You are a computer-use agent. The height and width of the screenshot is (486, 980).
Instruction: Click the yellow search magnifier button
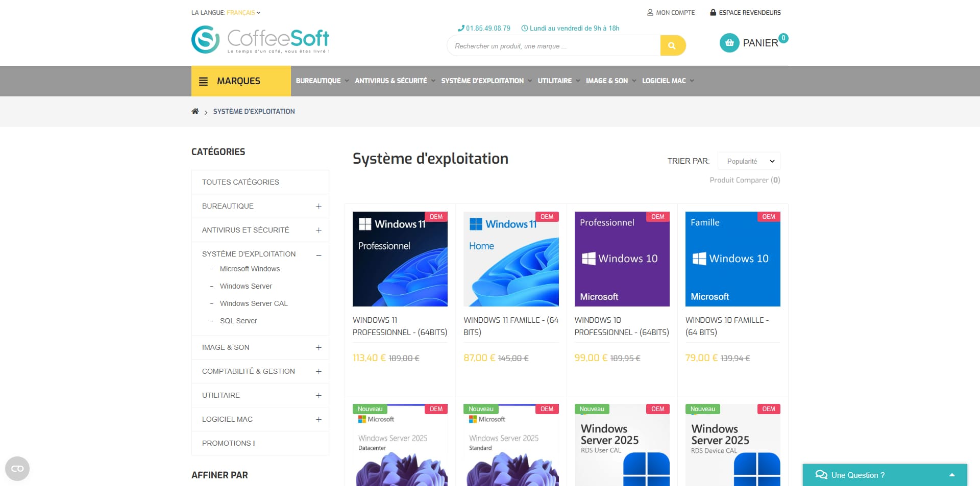pyautogui.click(x=672, y=45)
